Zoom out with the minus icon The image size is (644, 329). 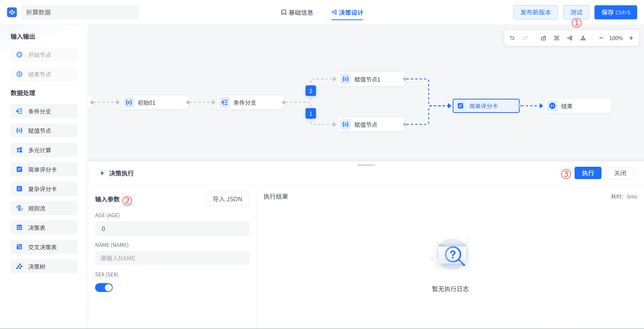601,38
